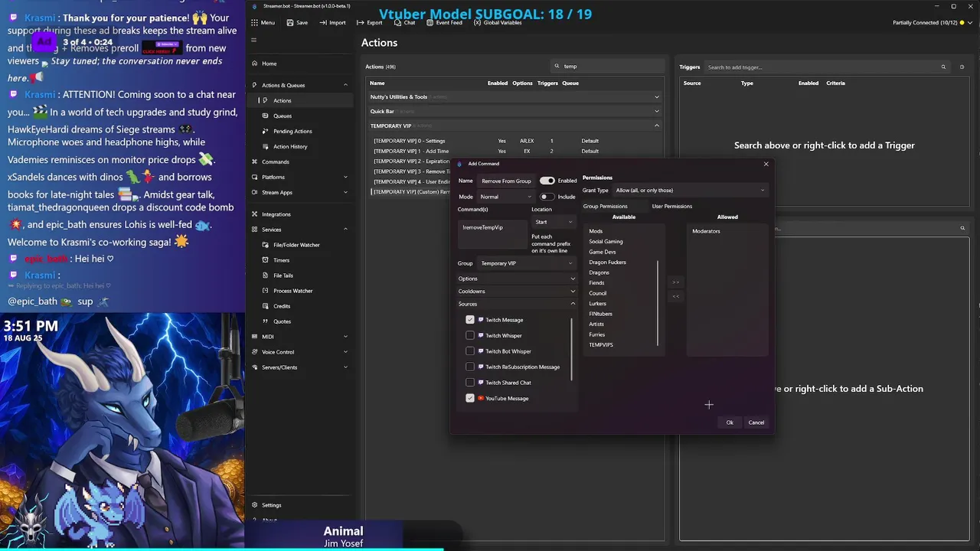Expand Platforms in sidebar
Screen dimensions: 980x551
pyautogui.click(x=300, y=177)
